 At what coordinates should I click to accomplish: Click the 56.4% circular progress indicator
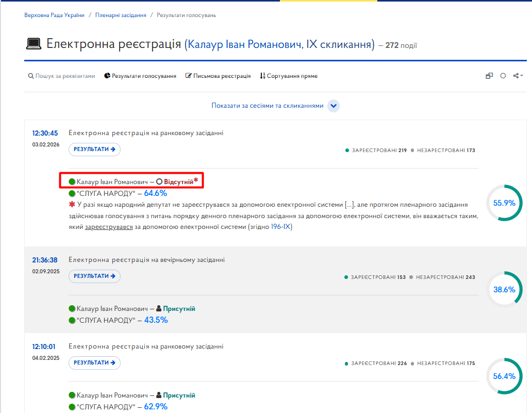tap(504, 376)
